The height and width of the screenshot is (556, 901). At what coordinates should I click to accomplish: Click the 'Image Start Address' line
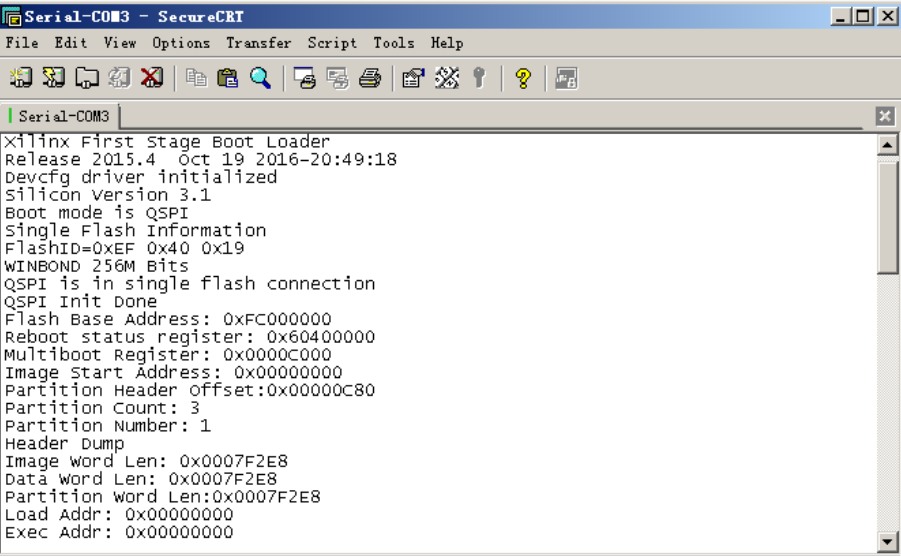click(x=174, y=372)
